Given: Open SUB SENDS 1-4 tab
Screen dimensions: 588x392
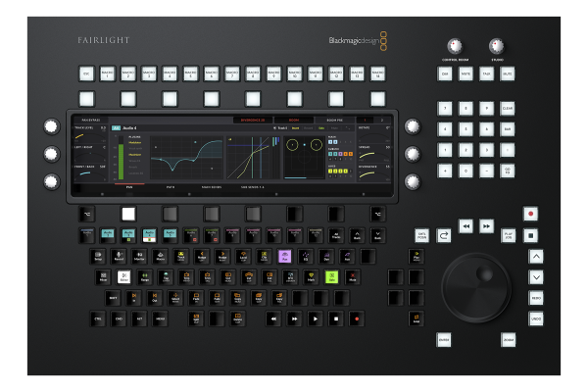Looking at the screenshot, I should pyautogui.click(x=253, y=187).
